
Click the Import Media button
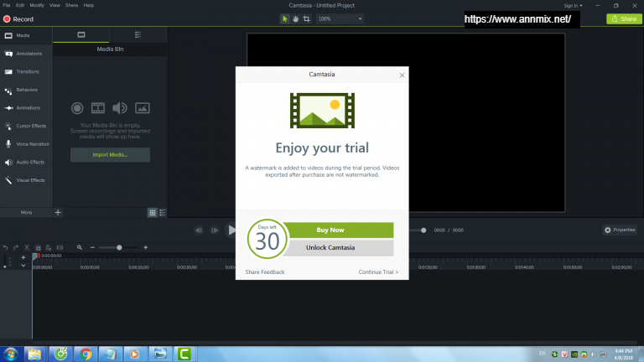[110, 155]
